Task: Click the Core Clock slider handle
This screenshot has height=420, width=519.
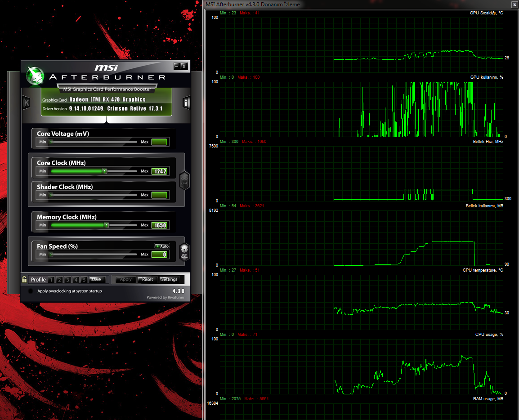Action: (105, 171)
